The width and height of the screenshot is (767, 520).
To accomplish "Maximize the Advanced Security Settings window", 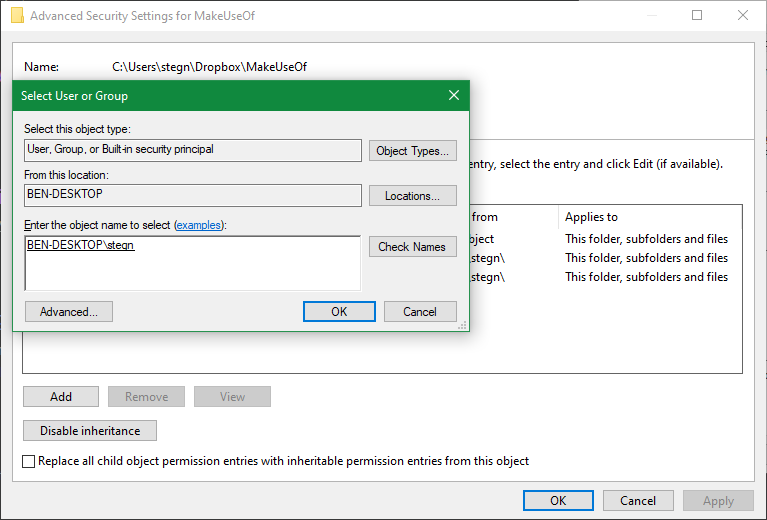I will (697, 15).
